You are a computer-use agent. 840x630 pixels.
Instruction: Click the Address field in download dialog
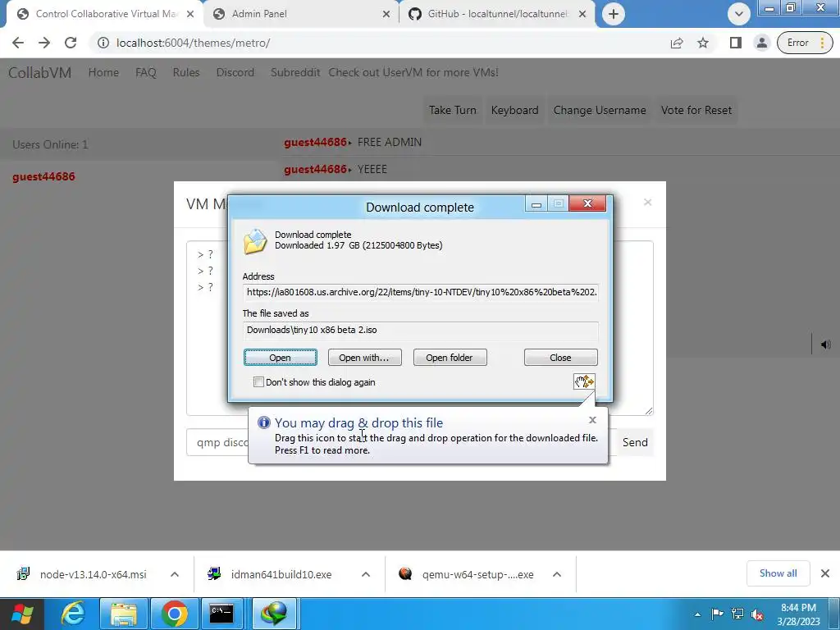[x=421, y=293]
